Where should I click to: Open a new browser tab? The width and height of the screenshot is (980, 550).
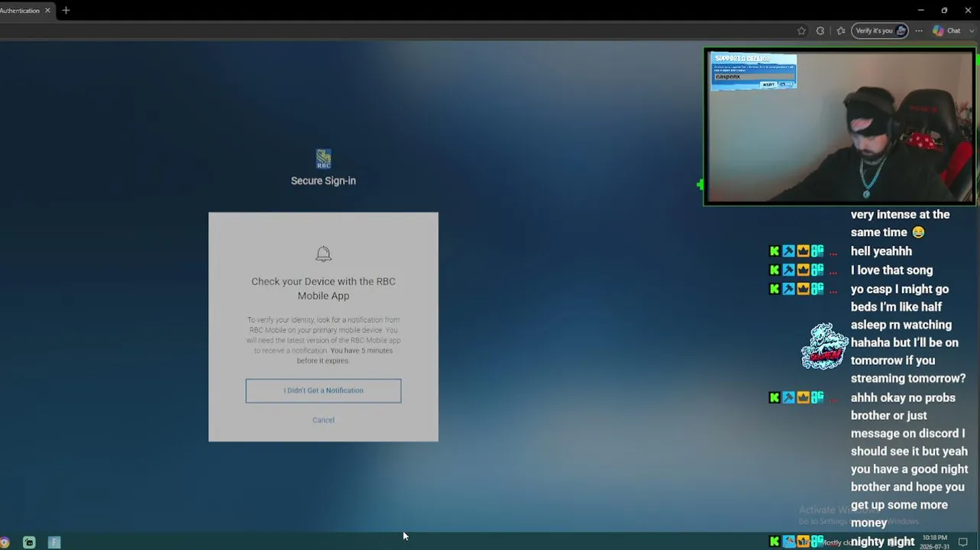click(x=66, y=11)
